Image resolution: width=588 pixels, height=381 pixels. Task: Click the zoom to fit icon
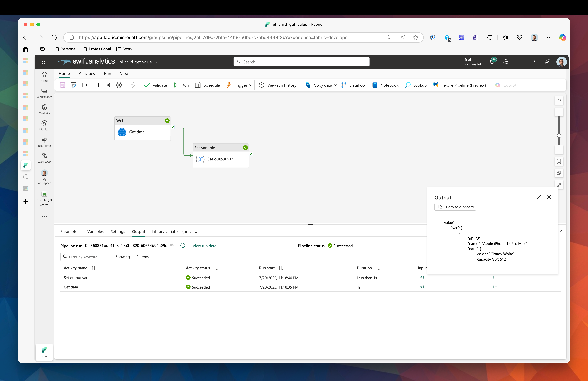[x=559, y=161]
